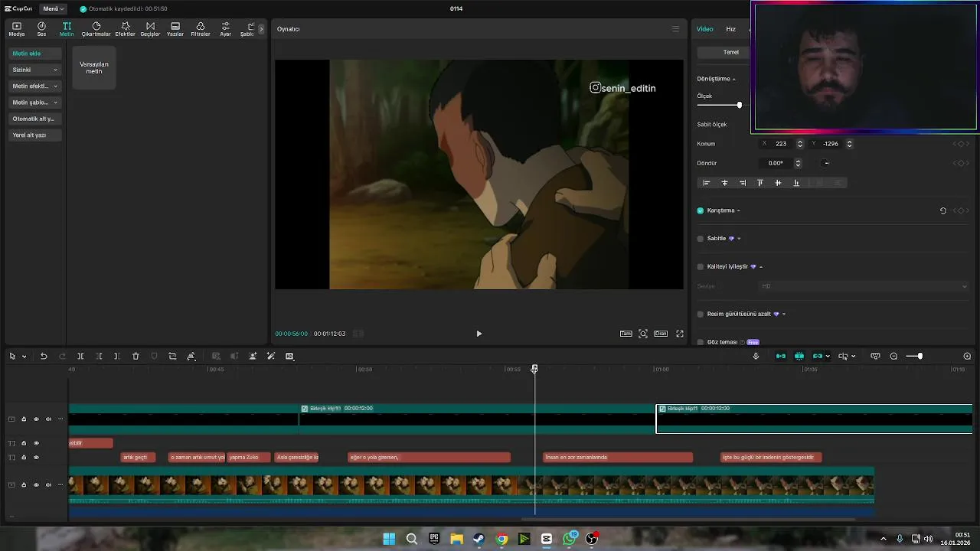Open the Yazılar captions panel
This screenshot has width=980, height=551.
(175, 29)
